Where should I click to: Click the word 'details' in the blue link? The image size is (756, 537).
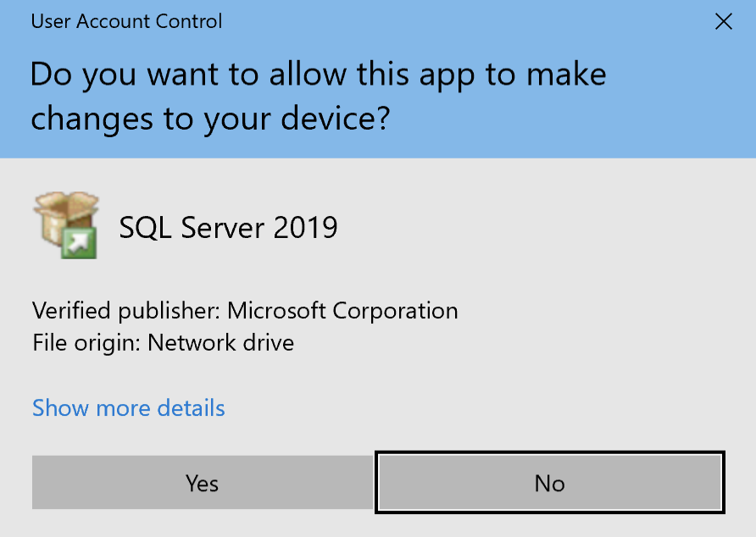(191, 407)
